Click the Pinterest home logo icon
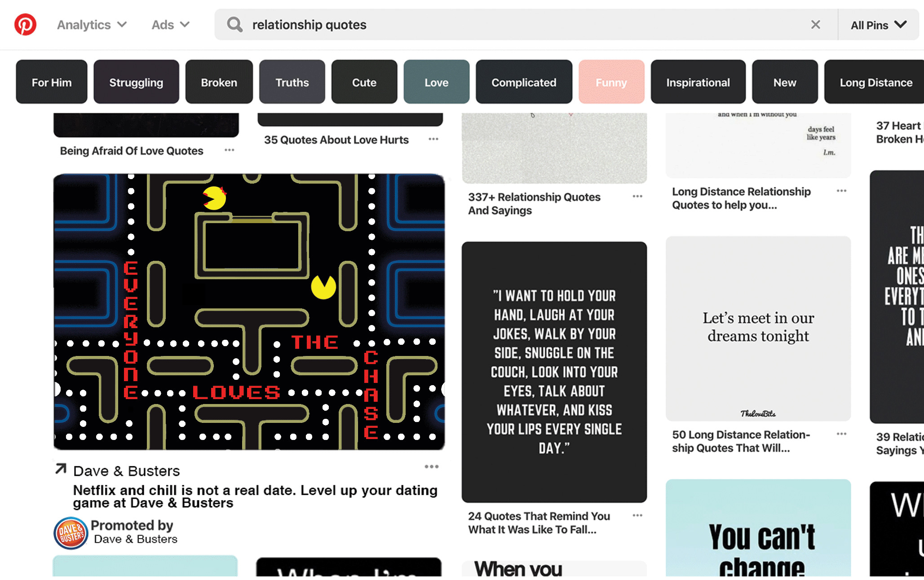Image resolution: width=924 pixels, height=580 pixels. 26,25
